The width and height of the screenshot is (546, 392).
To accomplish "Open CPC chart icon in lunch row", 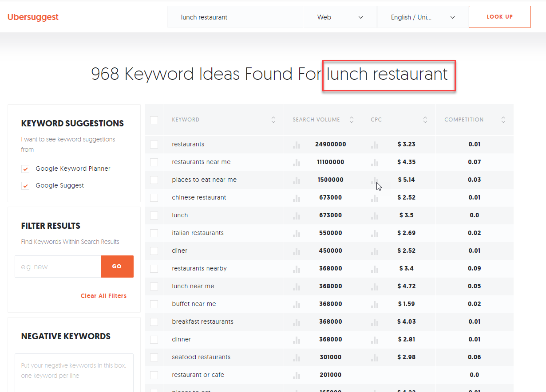I will [375, 216].
